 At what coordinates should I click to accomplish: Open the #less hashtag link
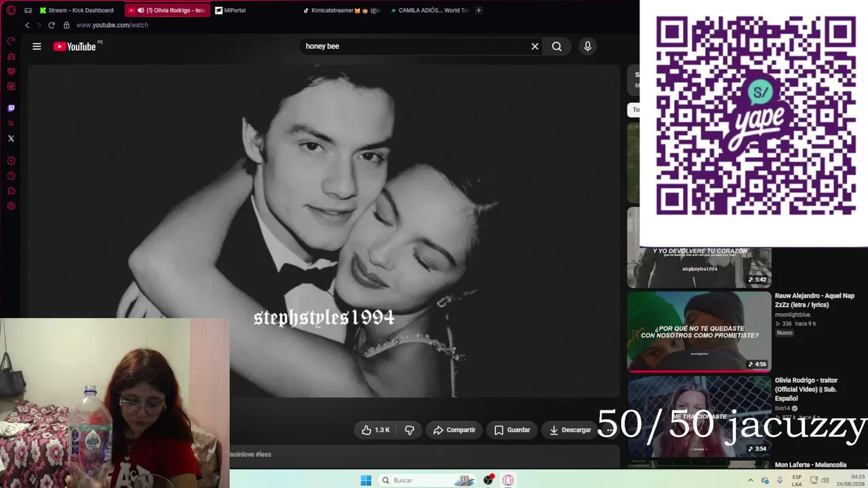(x=263, y=454)
